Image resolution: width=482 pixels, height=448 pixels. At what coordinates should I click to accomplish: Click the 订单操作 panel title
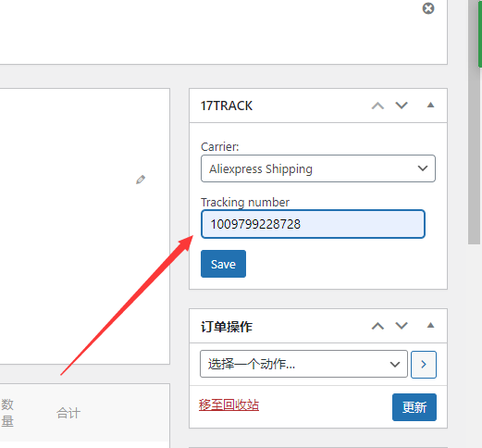click(227, 327)
